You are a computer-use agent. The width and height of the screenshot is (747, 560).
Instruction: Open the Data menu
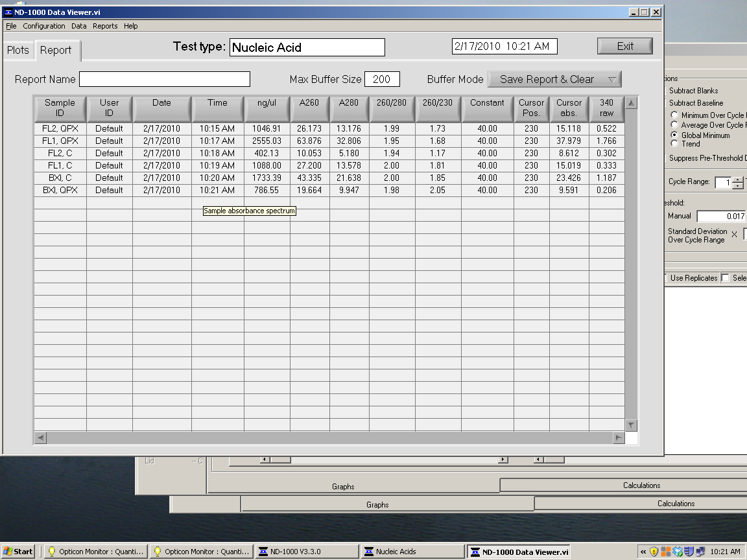point(79,26)
